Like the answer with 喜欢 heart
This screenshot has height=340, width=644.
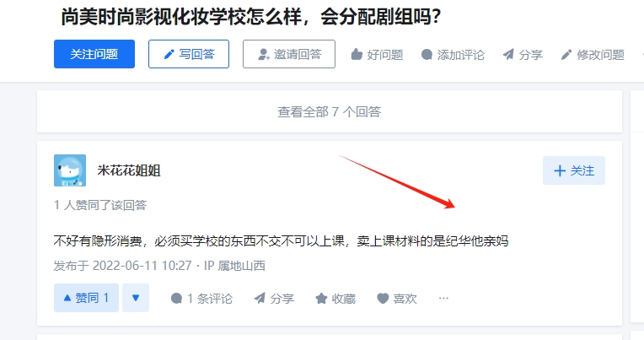tap(383, 299)
